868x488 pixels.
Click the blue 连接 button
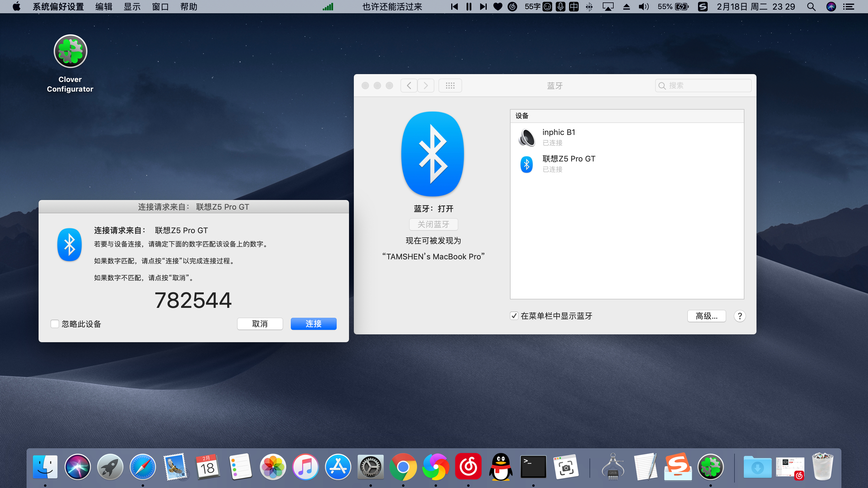313,324
